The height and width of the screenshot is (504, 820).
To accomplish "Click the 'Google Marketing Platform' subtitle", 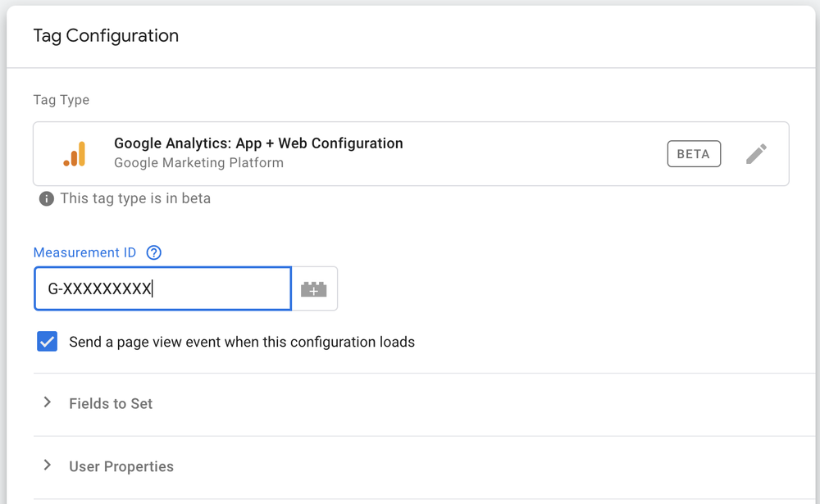I will (198, 163).
